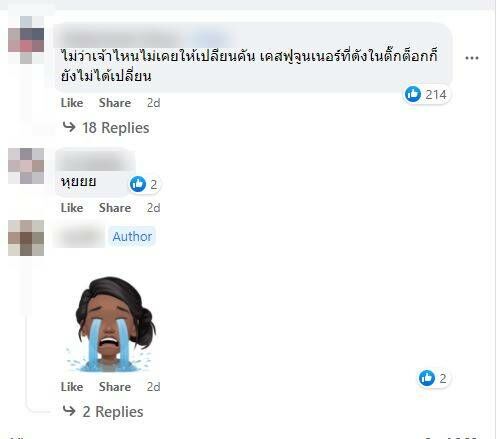This screenshot has width=496, height=439.
Task: Share the author's crying sticker comment
Action: tap(115, 387)
